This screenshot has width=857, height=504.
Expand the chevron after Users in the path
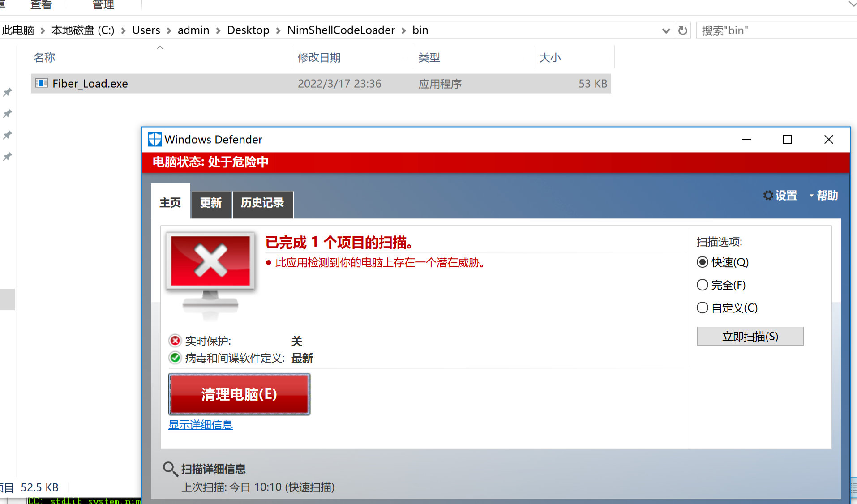[x=169, y=30]
